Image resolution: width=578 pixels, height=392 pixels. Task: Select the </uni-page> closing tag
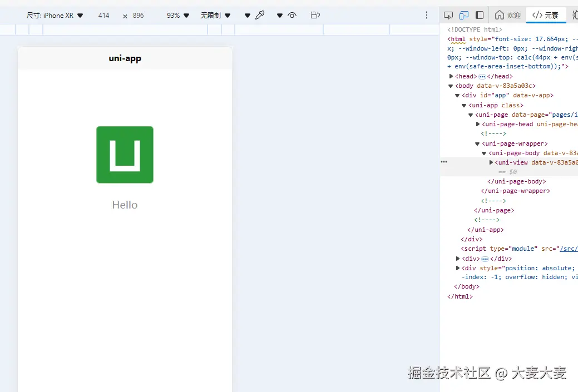tap(494, 210)
